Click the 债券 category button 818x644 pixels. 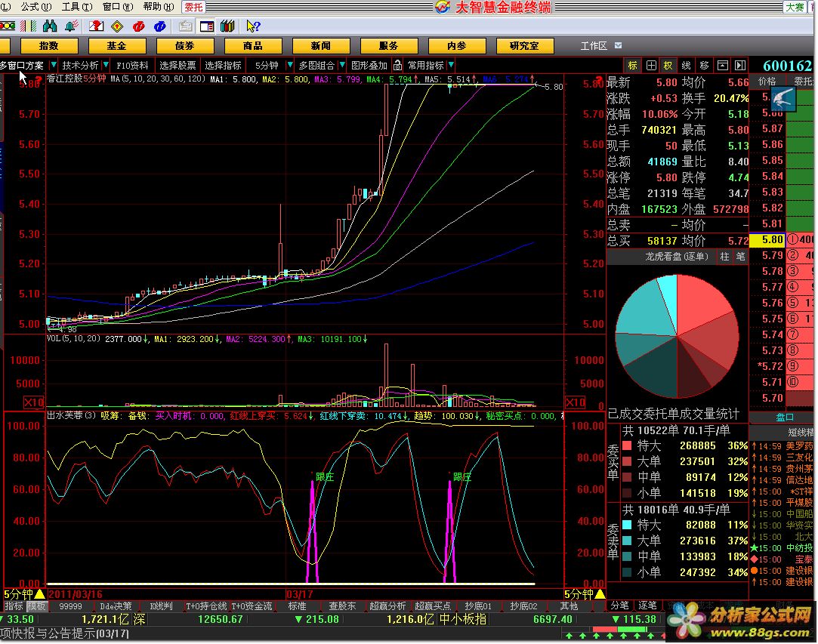click(x=185, y=46)
